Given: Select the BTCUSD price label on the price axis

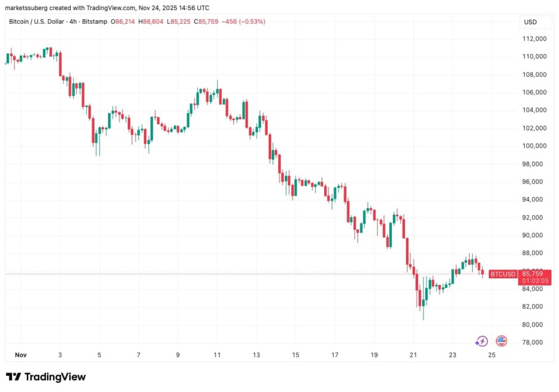Looking at the screenshot, I should (502, 274).
